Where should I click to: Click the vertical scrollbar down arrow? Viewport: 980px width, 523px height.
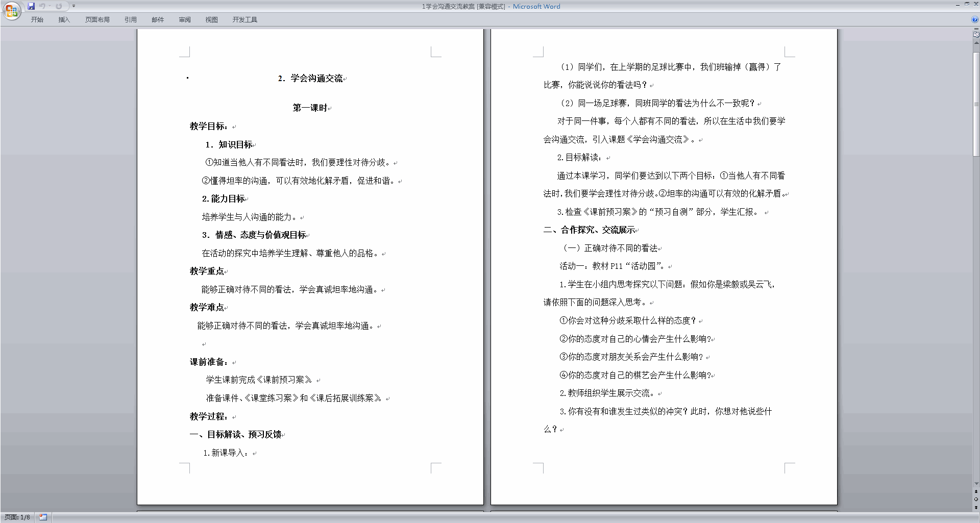coord(976,484)
